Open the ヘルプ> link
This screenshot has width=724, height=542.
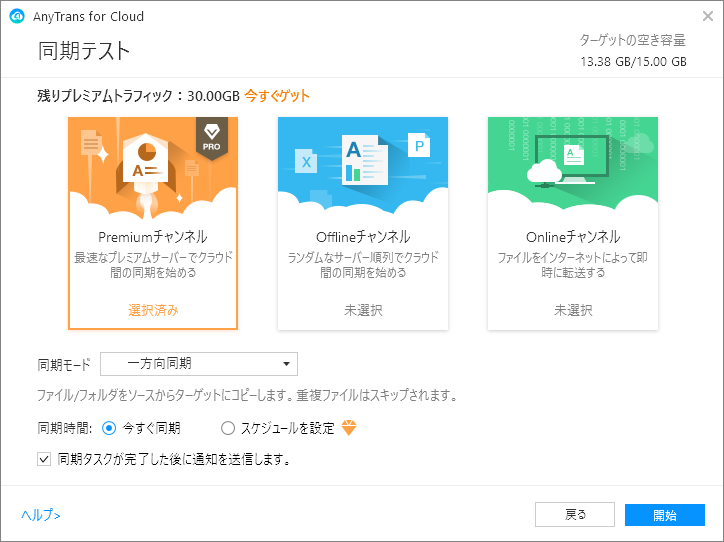point(41,514)
